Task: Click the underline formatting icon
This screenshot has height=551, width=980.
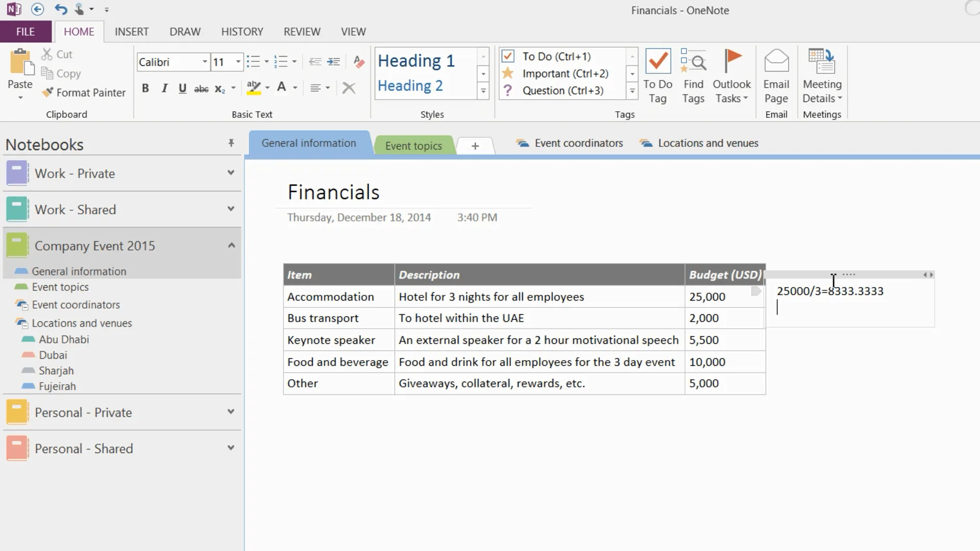Action: [x=182, y=88]
